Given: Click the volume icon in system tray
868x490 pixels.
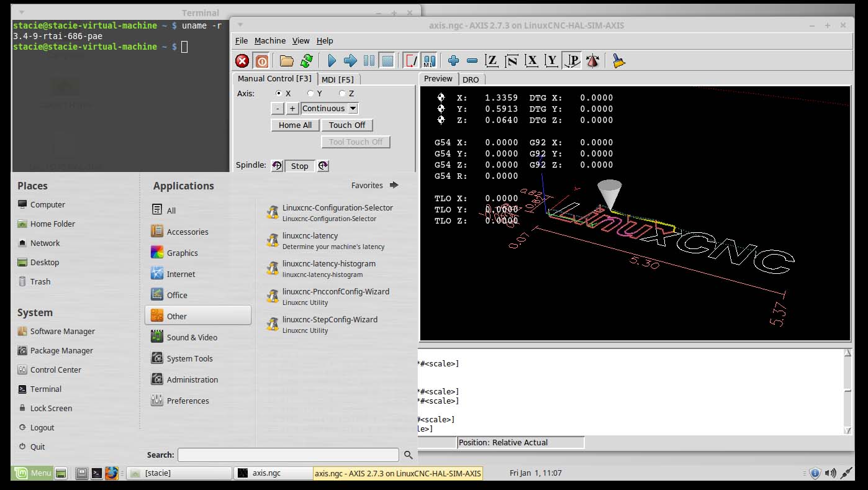Looking at the screenshot, I should tap(830, 473).
